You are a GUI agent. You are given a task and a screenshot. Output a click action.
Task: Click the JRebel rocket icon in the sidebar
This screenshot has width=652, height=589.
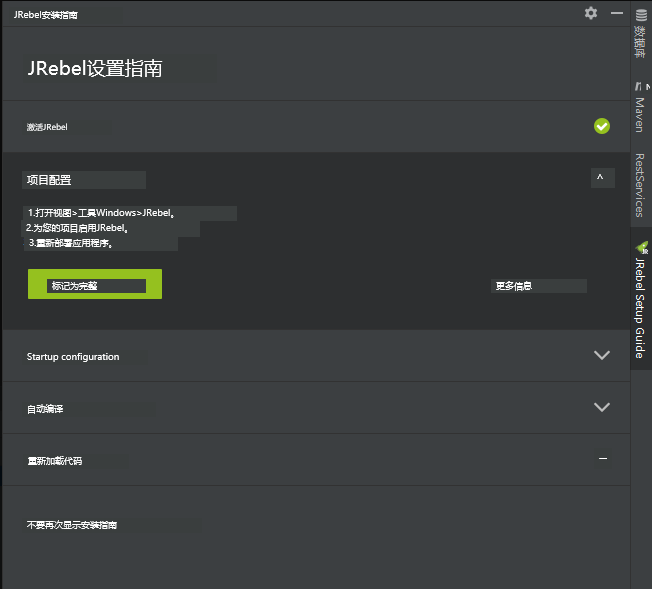[641, 246]
